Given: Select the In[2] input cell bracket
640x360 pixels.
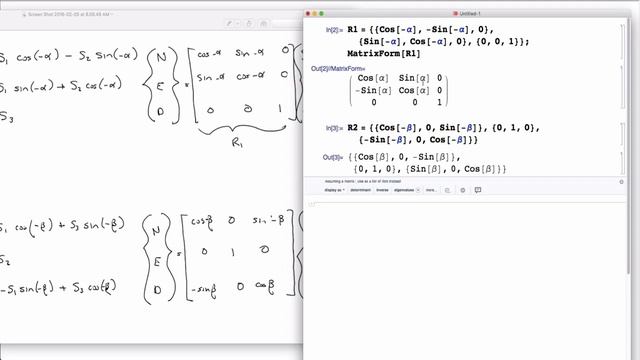Looking at the screenshot, I should coord(622,42).
